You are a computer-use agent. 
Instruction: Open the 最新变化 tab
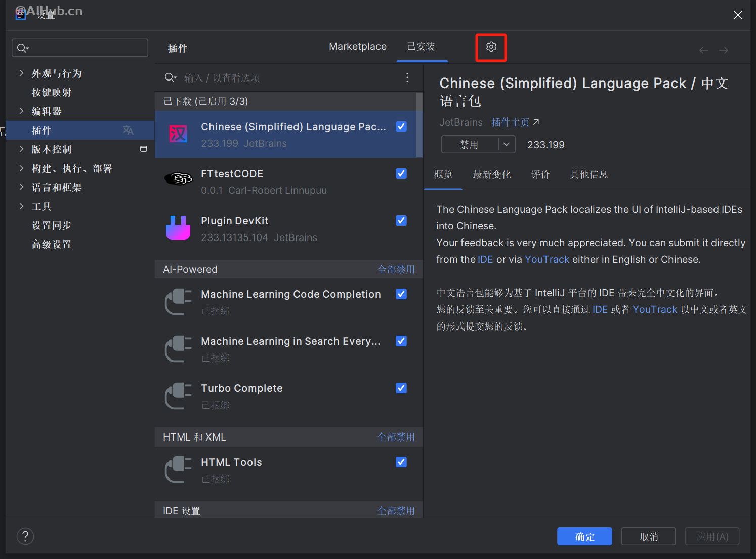tap(492, 174)
